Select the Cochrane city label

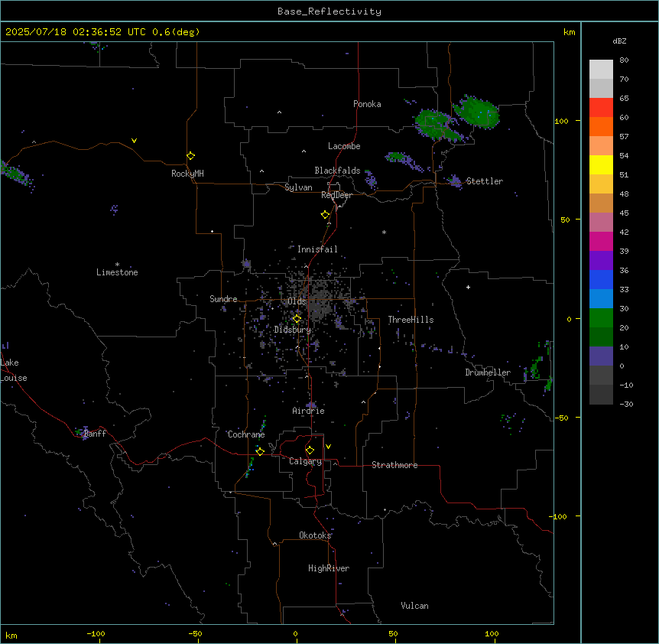246,434
